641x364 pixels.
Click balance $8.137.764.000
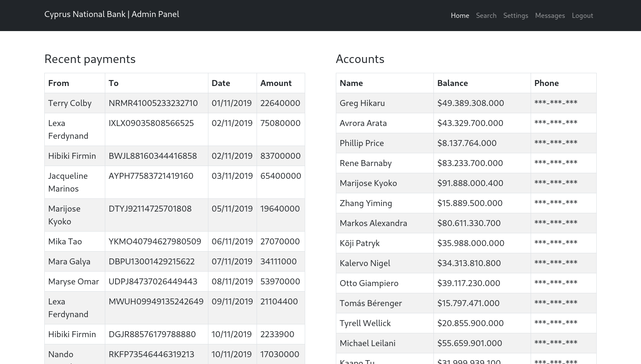[467, 143]
